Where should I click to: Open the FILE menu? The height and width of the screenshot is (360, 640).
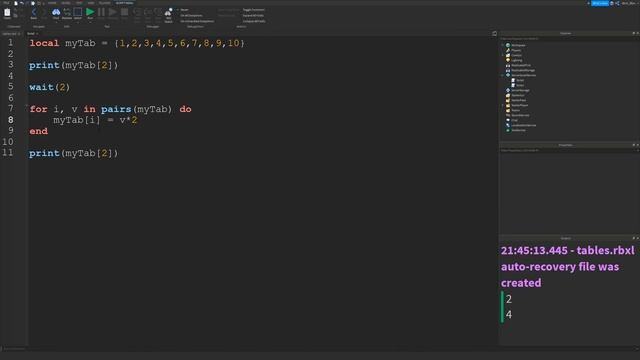click(7, 3)
